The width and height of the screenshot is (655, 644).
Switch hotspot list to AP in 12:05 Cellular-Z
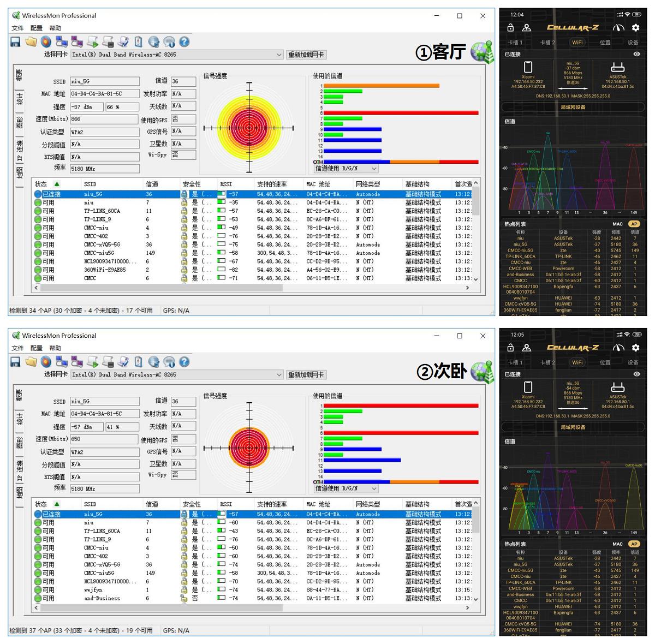point(634,544)
